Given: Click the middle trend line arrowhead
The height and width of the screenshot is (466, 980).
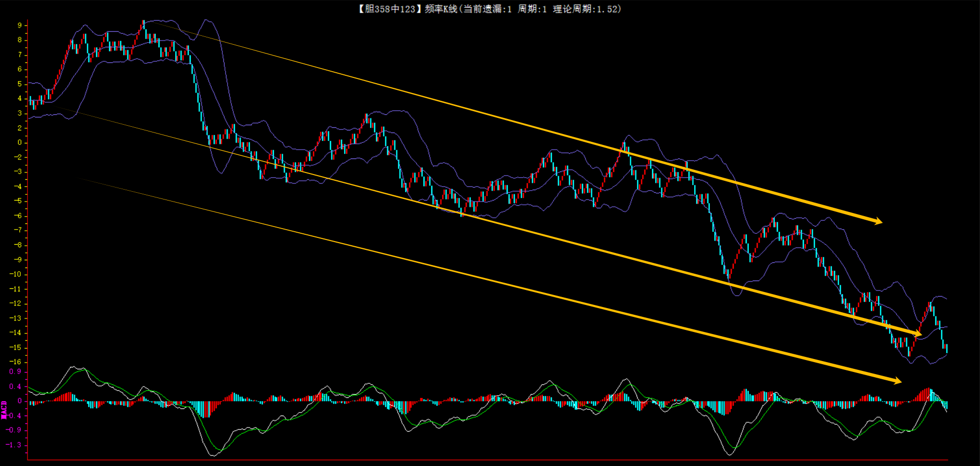Looking at the screenshot, I should click(917, 334).
